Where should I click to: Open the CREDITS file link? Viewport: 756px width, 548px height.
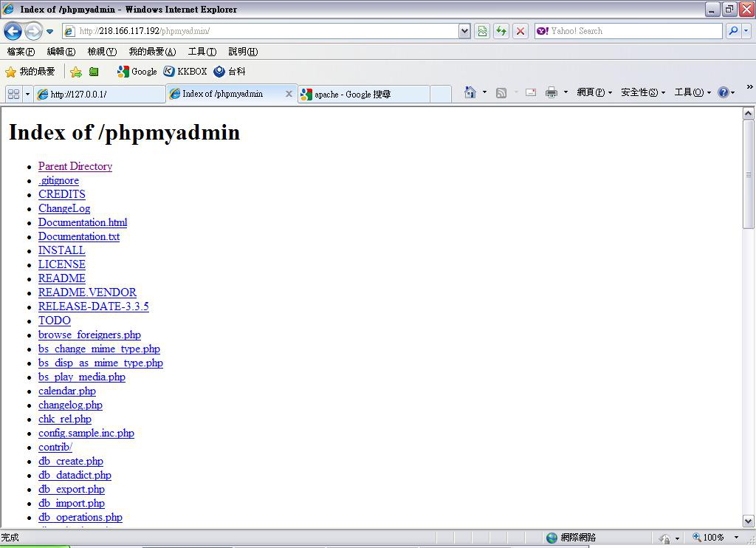[x=62, y=194]
